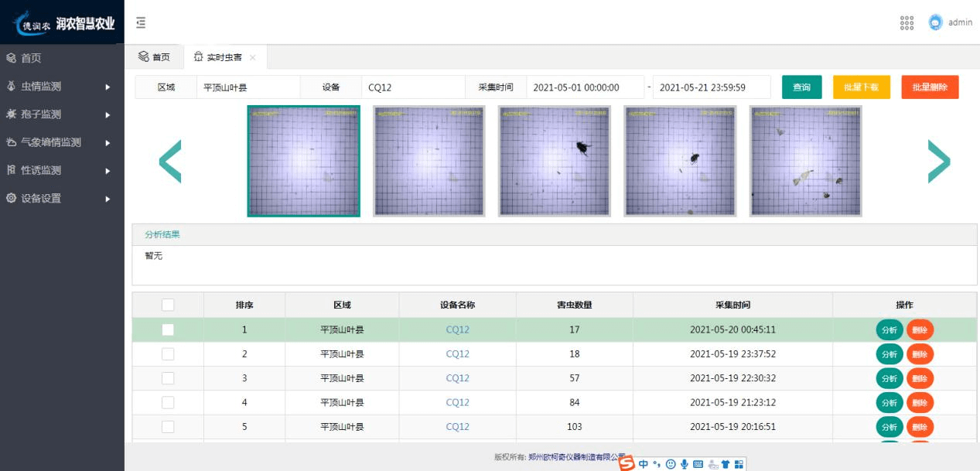Close the 实时虫害 tab
Viewport: 980px width, 471px height.
coord(251,56)
